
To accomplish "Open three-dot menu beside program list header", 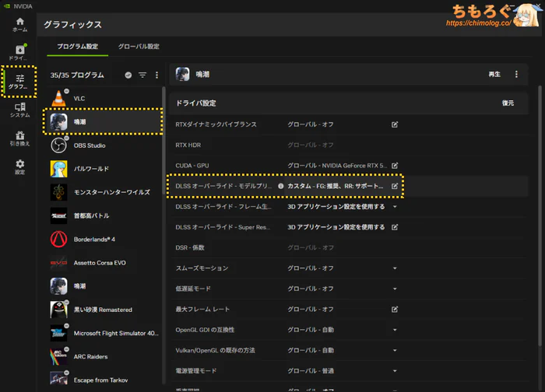I will 156,75.
